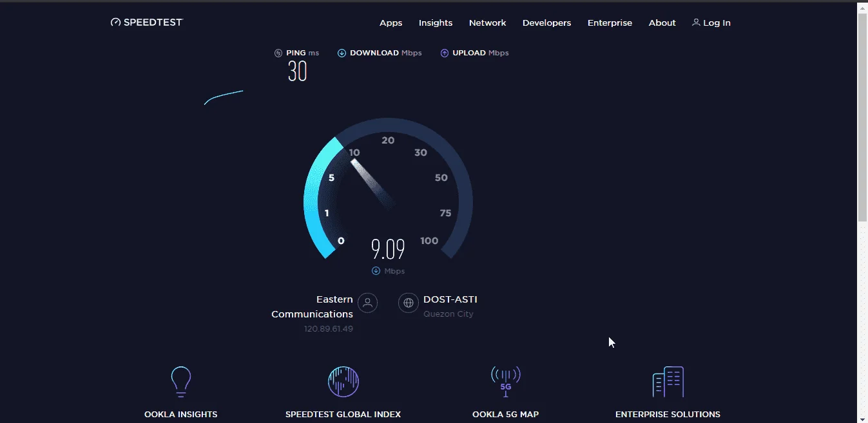Screen dimensions: 868x423
Task: Open the OOKLA 5G MAP link
Action: coord(505,414)
